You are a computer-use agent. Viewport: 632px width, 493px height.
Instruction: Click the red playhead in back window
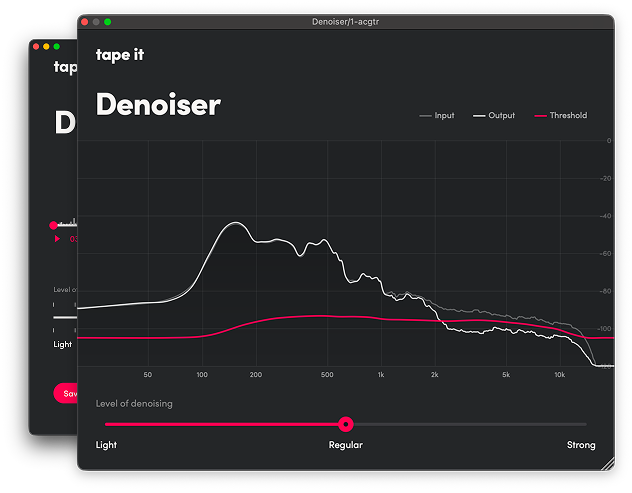[53, 225]
